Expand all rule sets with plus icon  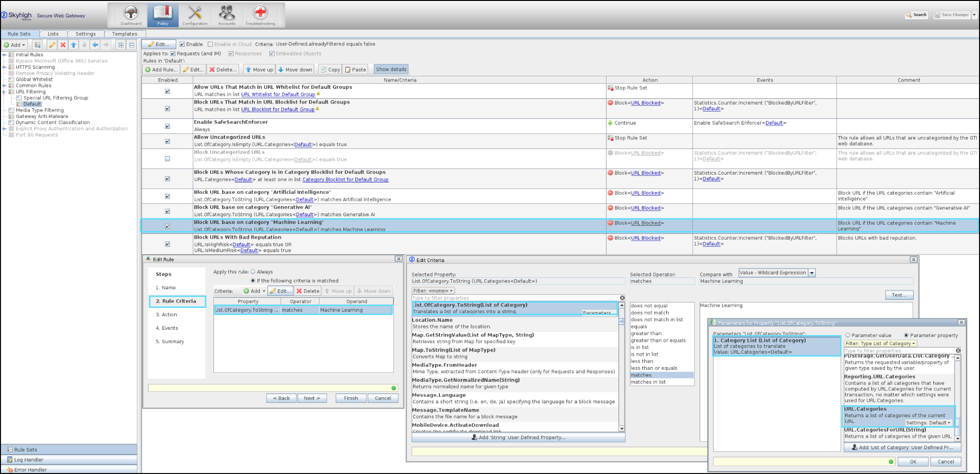coord(121,45)
